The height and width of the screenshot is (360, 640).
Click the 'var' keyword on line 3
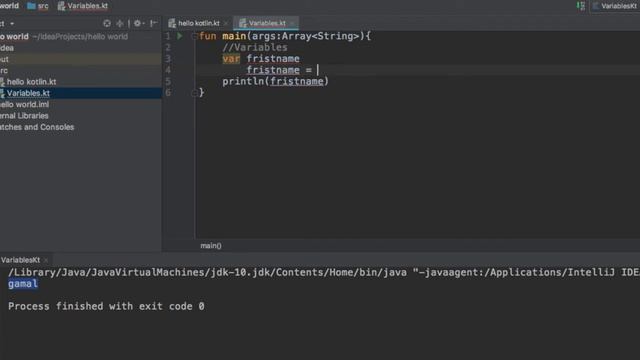231,59
